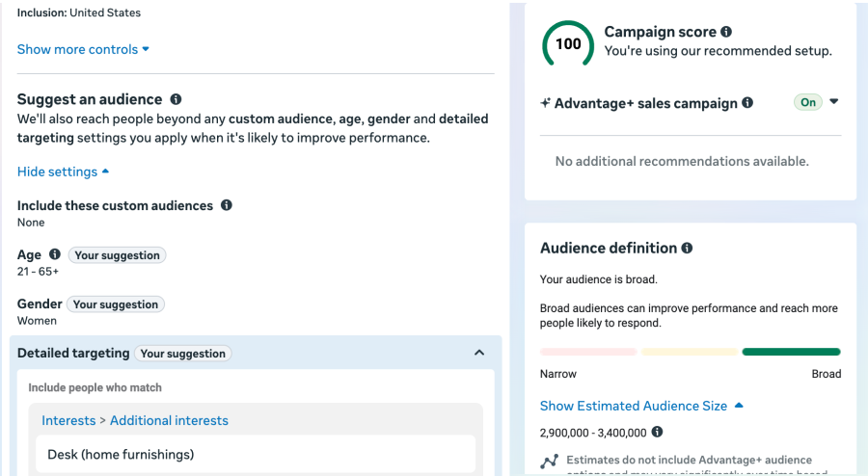Viewport: 868px width, 476px height.
Task: Click info icon next to estimated audience size
Action: pos(657,432)
